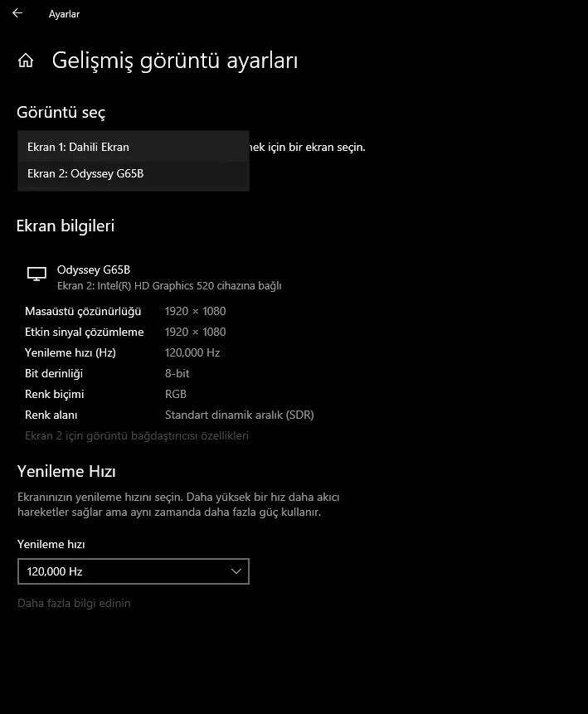The width and height of the screenshot is (588, 714).
Task: Click the '8-bit' bit depth value
Action: point(177,373)
